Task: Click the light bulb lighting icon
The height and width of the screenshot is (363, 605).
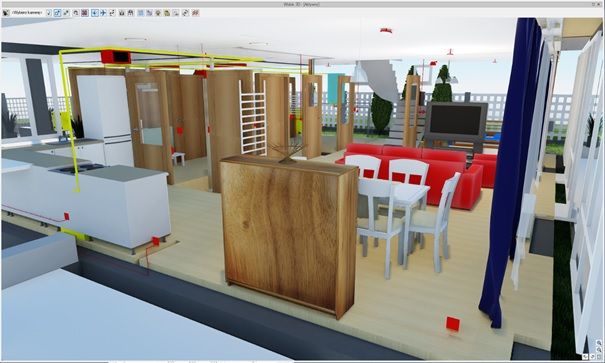Action: (x=158, y=13)
